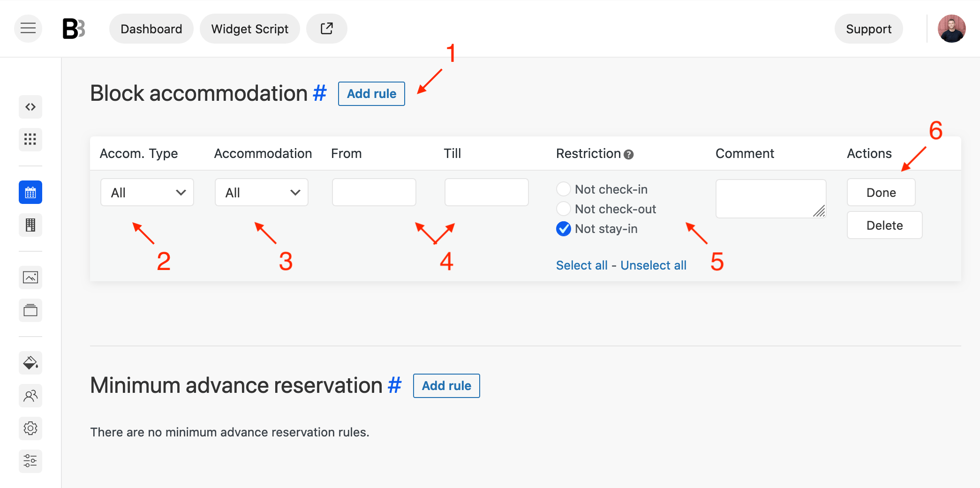The image size is (980, 488).
Task: Click the code brackets sidebar icon
Action: click(30, 107)
